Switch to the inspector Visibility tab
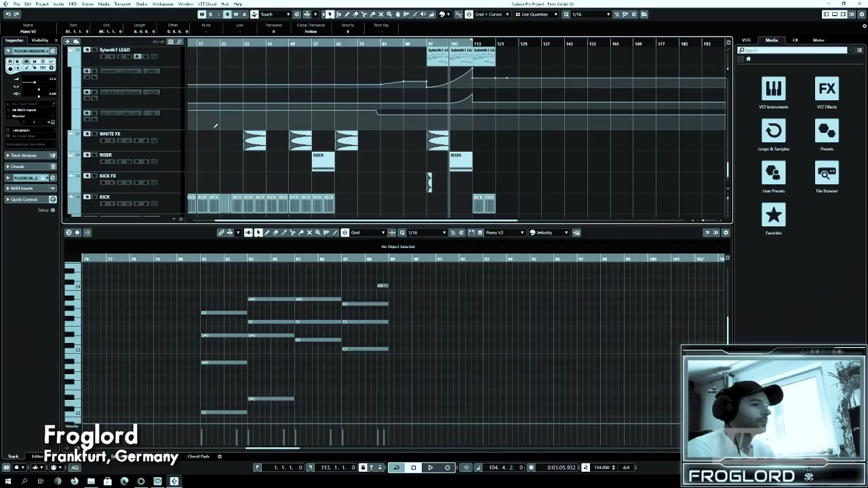 click(x=40, y=40)
